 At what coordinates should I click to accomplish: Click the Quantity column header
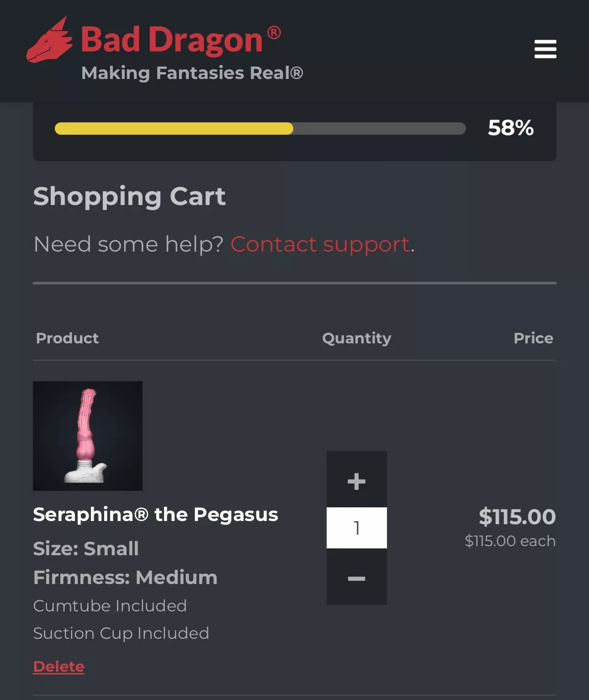pos(356,338)
